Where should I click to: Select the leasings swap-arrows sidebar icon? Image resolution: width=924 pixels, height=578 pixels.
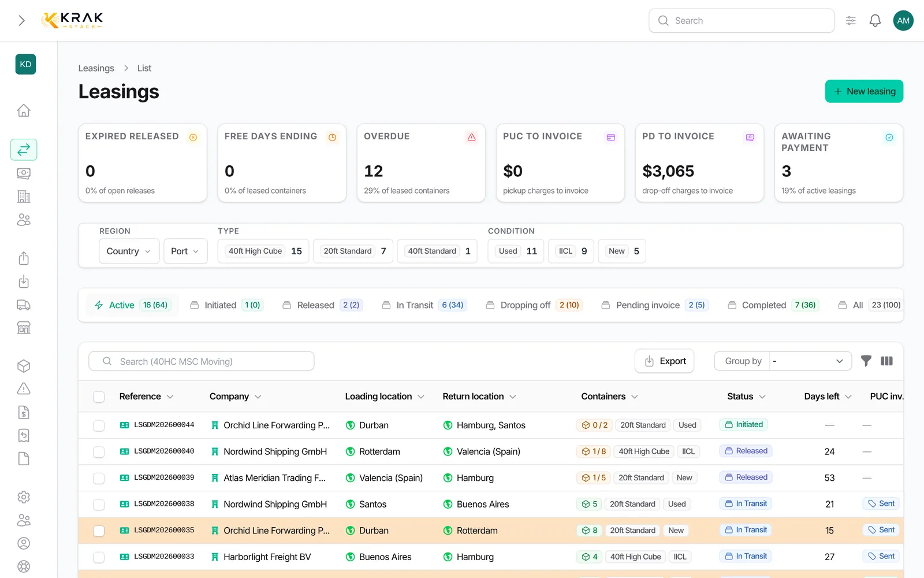(24, 150)
